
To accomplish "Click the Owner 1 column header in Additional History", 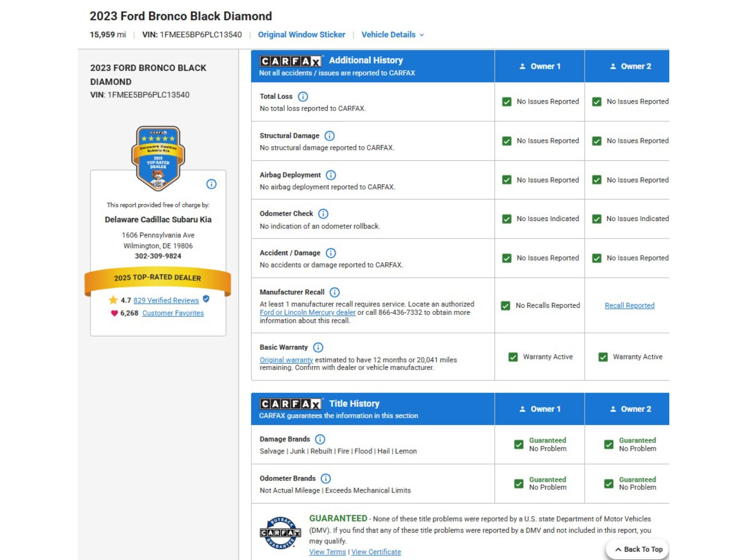I will [x=539, y=66].
